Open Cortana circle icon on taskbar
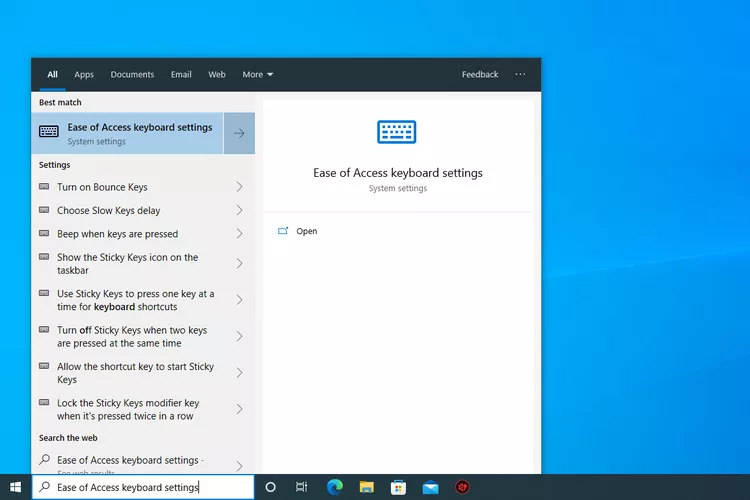The height and width of the screenshot is (500, 750). [x=270, y=487]
